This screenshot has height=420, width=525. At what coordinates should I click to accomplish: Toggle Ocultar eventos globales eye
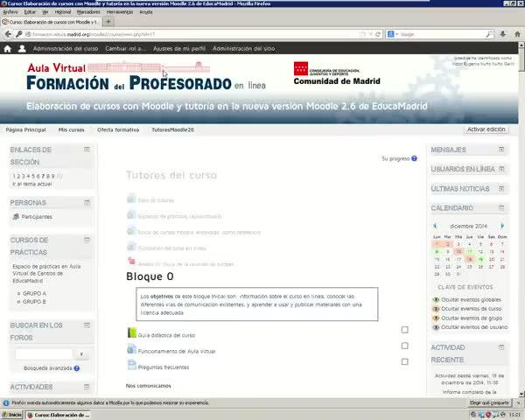(436, 299)
